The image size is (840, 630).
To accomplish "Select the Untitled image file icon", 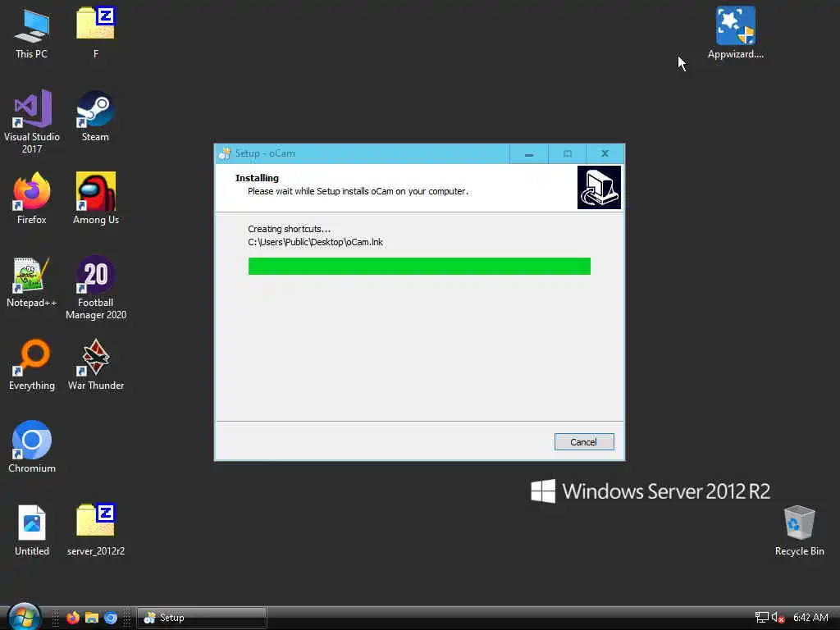I will (x=32, y=531).
